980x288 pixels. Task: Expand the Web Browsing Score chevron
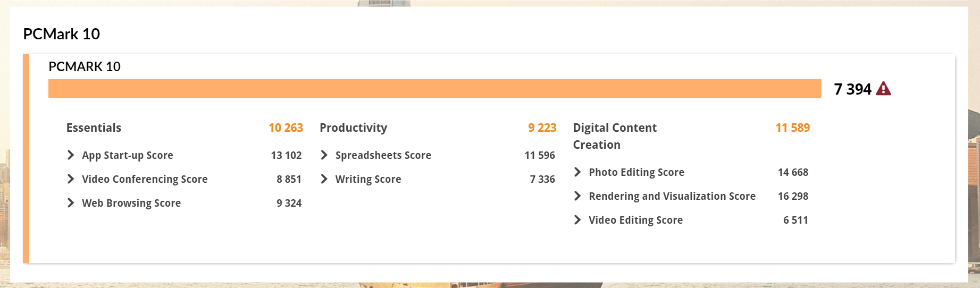pyautogui.click(x=71, y=202)
